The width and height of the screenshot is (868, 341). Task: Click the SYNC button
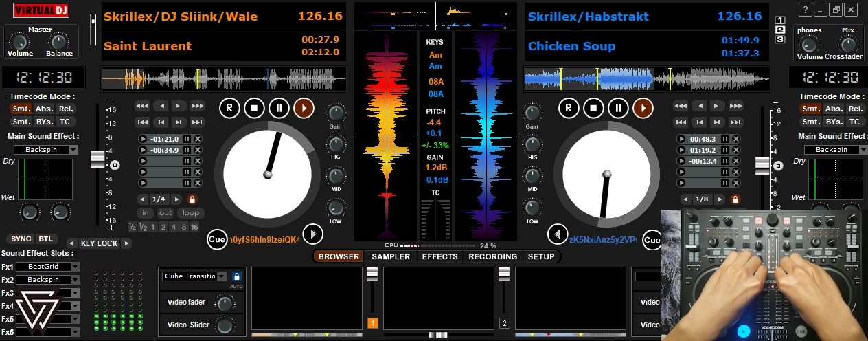(21, 239)
